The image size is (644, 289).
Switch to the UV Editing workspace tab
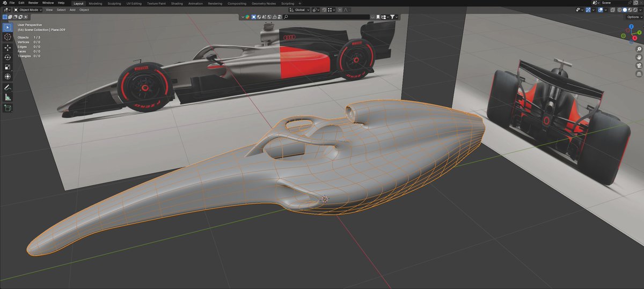coord(134,3)
